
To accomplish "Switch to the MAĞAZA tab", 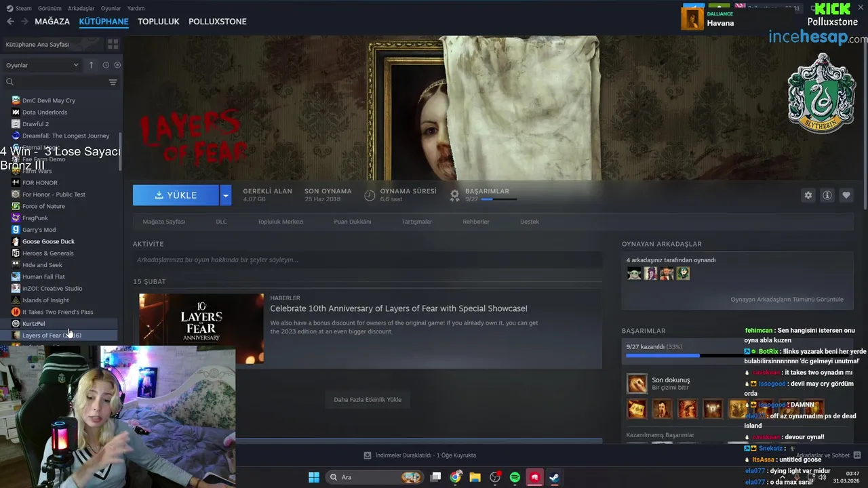I will point(52,21).
